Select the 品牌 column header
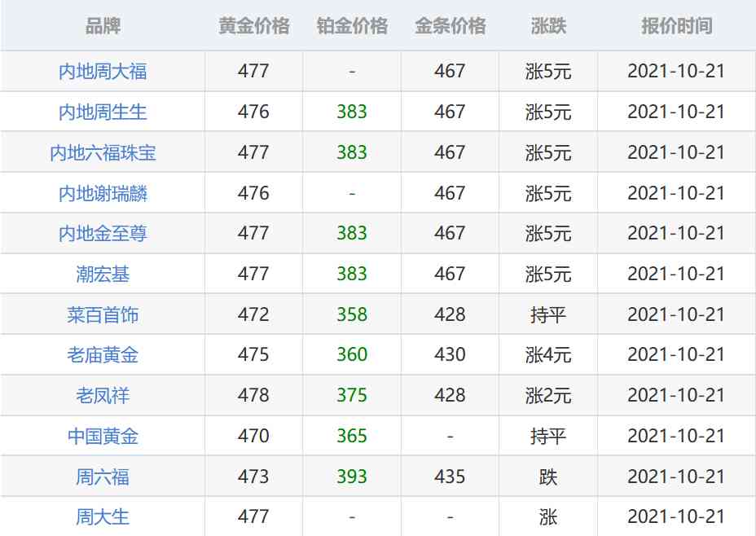756x536 pixels. pyautogui.click(x=102, y=26)
